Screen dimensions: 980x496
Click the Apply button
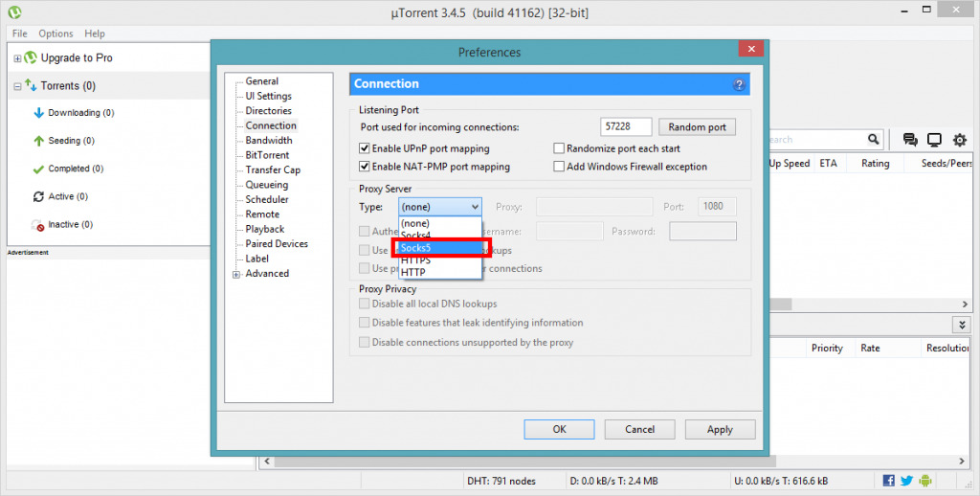[720, 429]
